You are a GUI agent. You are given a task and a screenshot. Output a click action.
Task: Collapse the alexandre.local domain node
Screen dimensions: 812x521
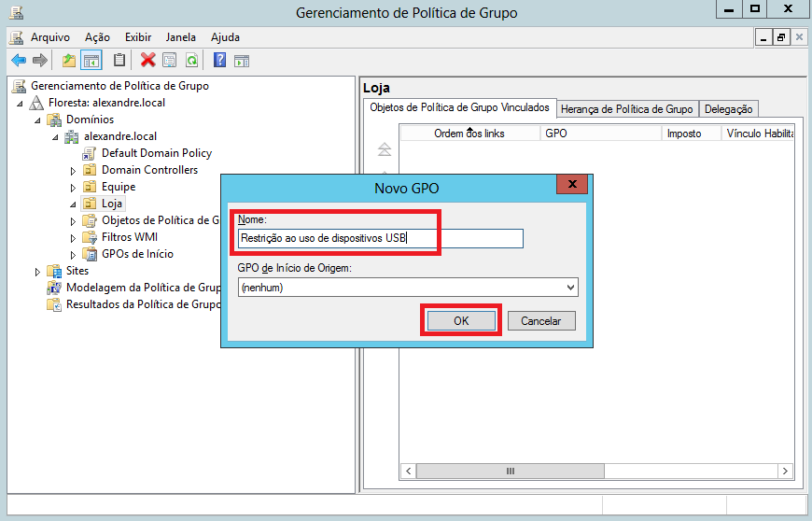point(55,137)
